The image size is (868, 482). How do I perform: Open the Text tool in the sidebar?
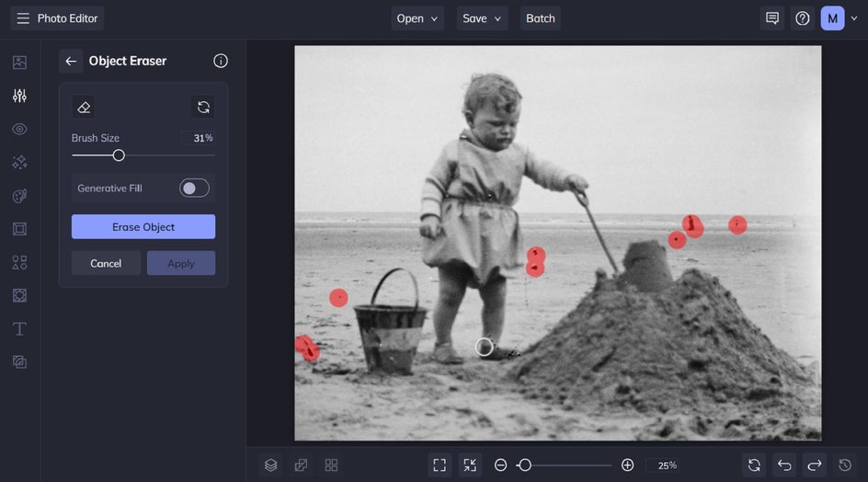point(19,328)
